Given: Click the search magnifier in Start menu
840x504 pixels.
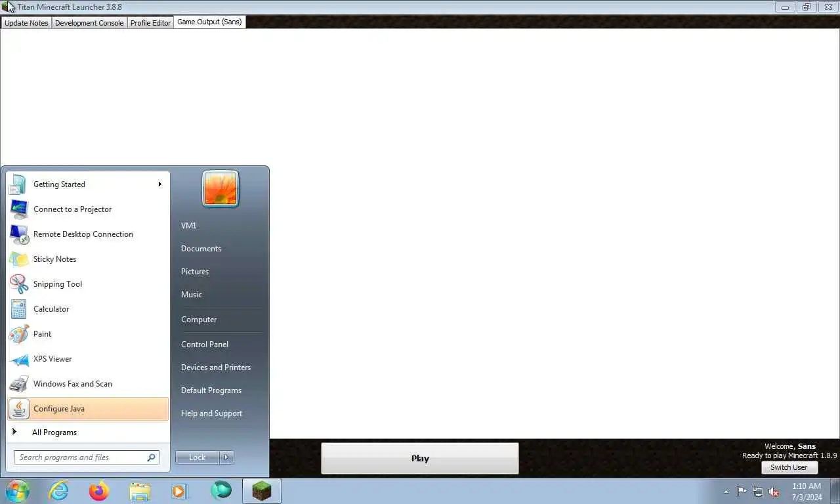Looking at the screenshot, I should 151,457.
